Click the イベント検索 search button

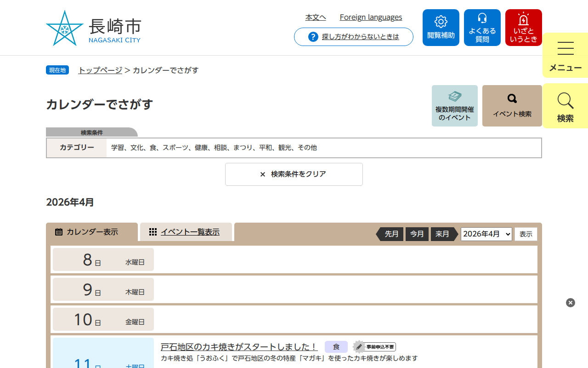coord(512,106)
